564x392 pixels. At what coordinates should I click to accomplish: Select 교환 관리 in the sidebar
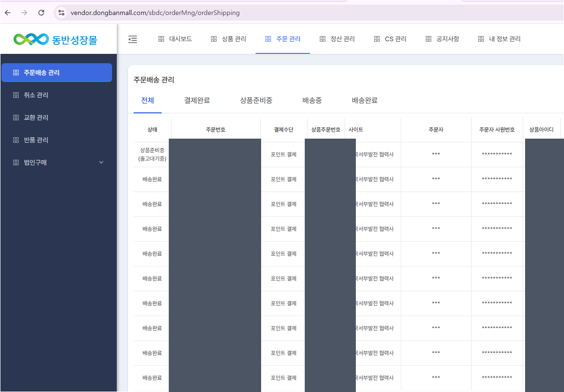[57, 118]
